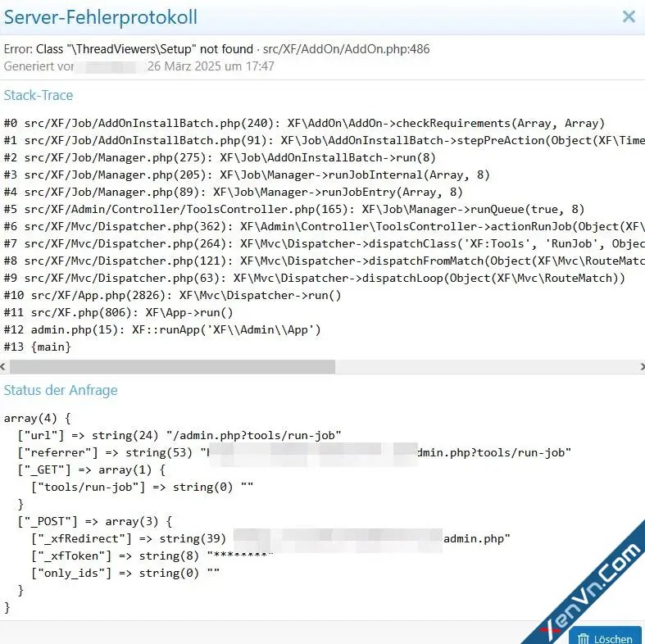This screenshot has height=644, width=645.
Task: Click stack trace line #0 AddOnInstallBatch.php(240)
Action: click(304, 124)
